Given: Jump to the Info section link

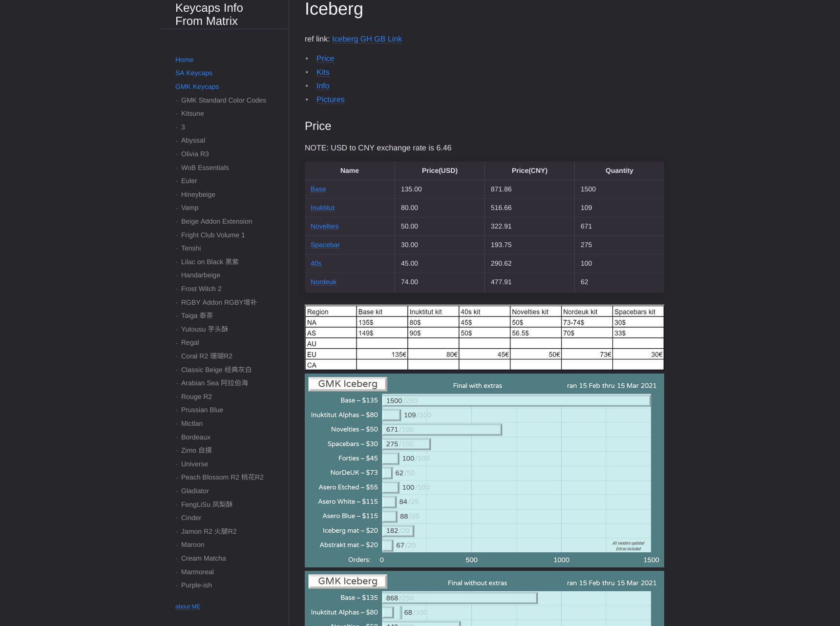Looking at the screenshot, I should 323,86.
